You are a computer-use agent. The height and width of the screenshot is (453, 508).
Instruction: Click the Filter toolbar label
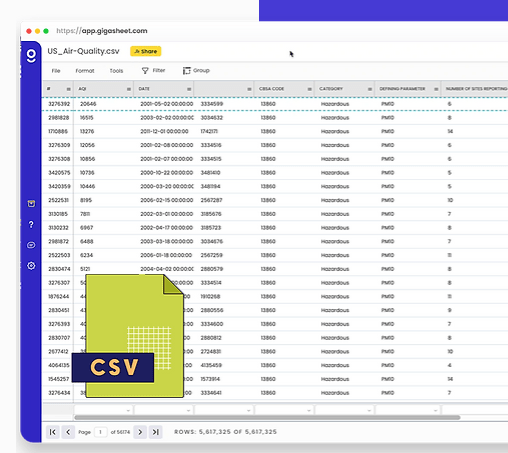[159, 70]
